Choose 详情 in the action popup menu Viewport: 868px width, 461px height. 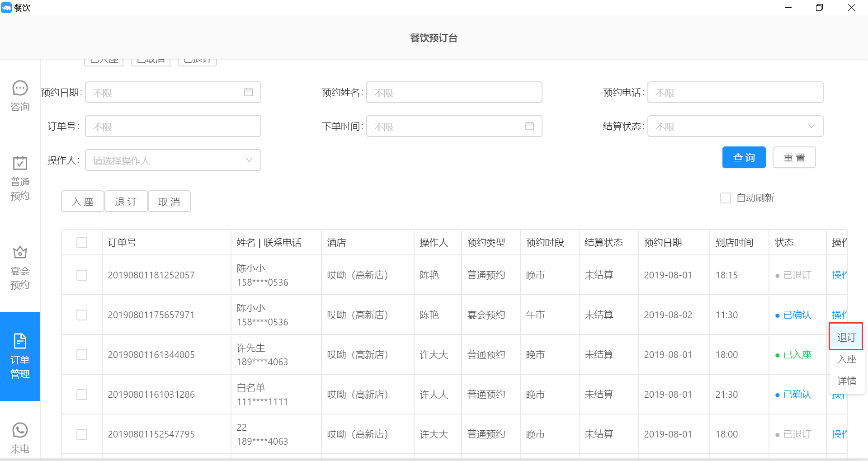pos(846,381)
